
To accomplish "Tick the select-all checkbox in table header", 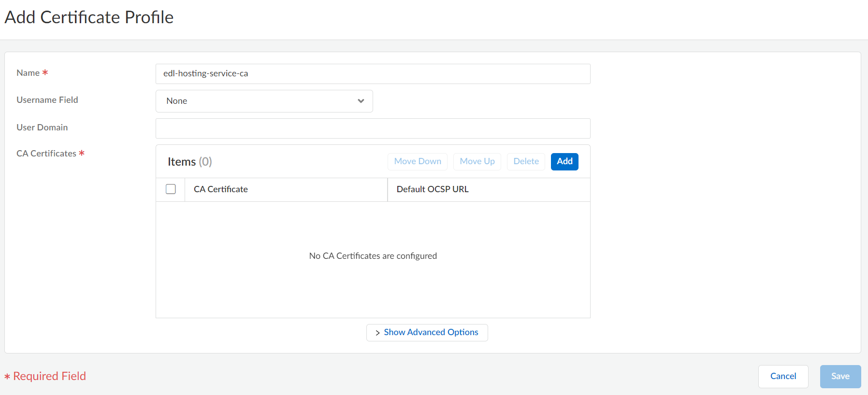I will (x=171, y=189).
